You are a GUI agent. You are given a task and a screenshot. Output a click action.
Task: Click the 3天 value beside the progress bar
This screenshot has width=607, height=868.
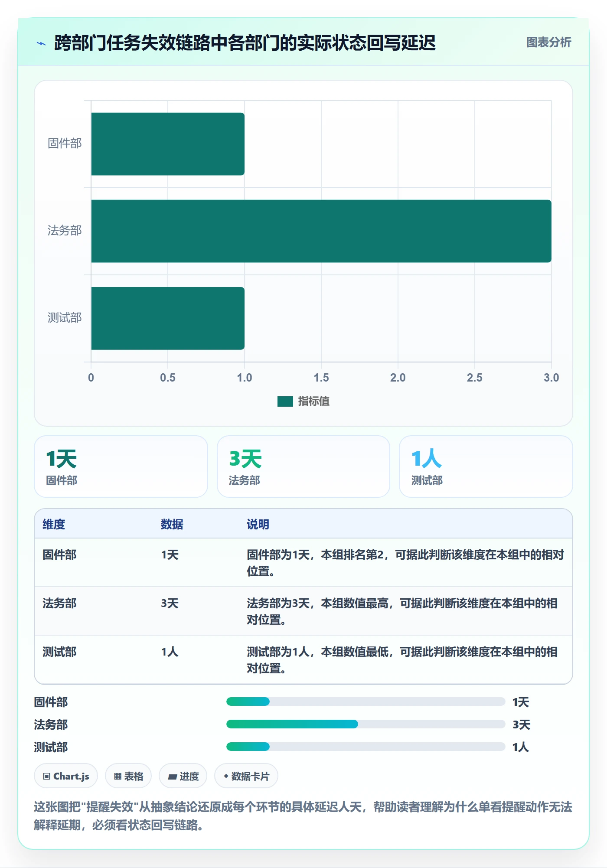coord(521,724)
